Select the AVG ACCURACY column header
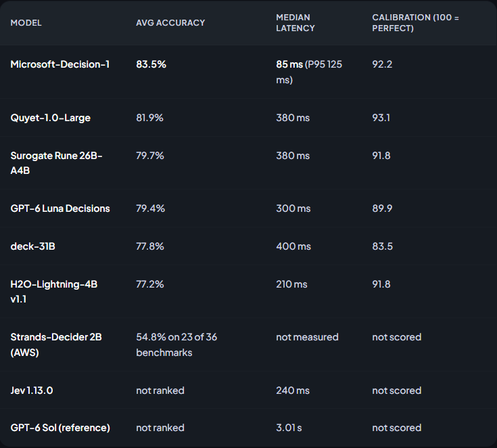This screenshot has width=497, height=448. [x=170, y=23]
